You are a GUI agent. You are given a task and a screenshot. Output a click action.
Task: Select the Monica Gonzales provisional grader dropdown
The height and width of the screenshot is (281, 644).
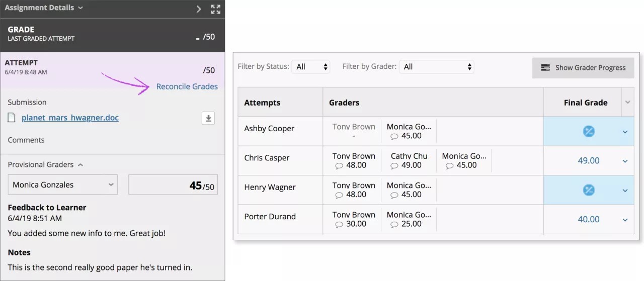[x=63, y=185]
